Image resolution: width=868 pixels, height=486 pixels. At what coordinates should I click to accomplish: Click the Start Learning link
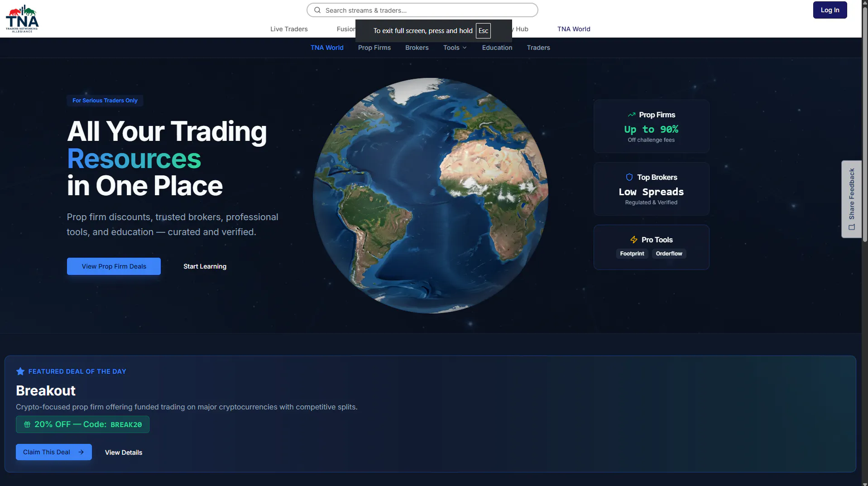click(x=205, y=266)
